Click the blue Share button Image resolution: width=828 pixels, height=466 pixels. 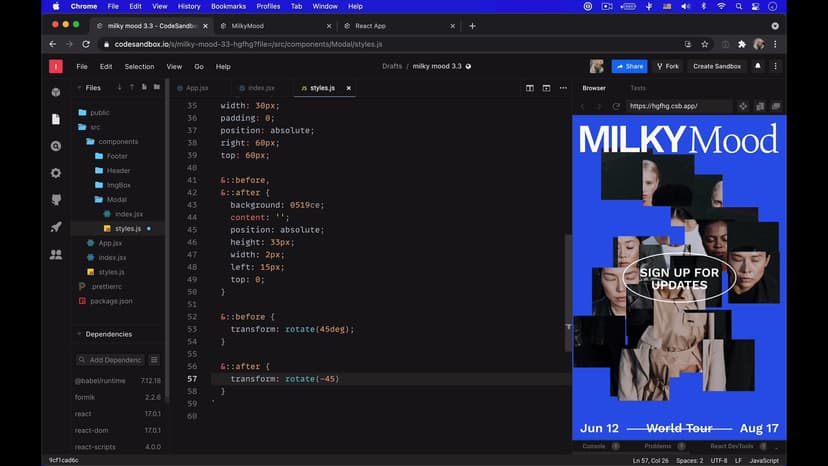pos(629,66)
